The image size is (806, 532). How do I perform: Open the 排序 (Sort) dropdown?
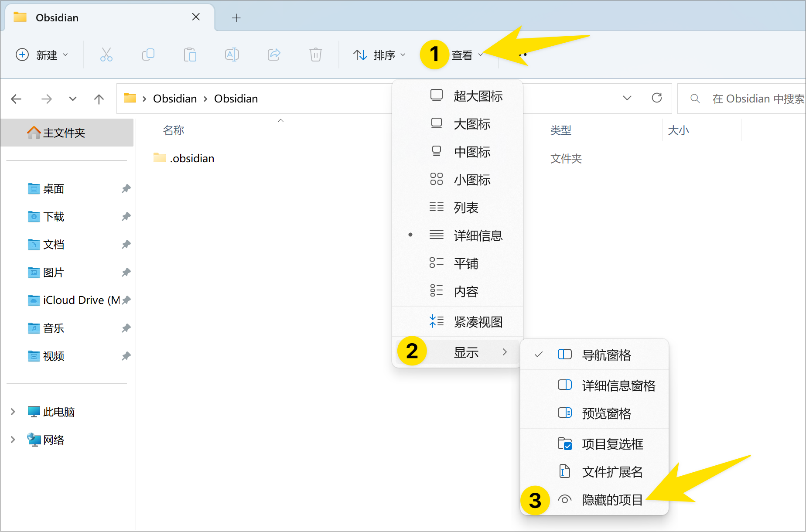(379, 55)
